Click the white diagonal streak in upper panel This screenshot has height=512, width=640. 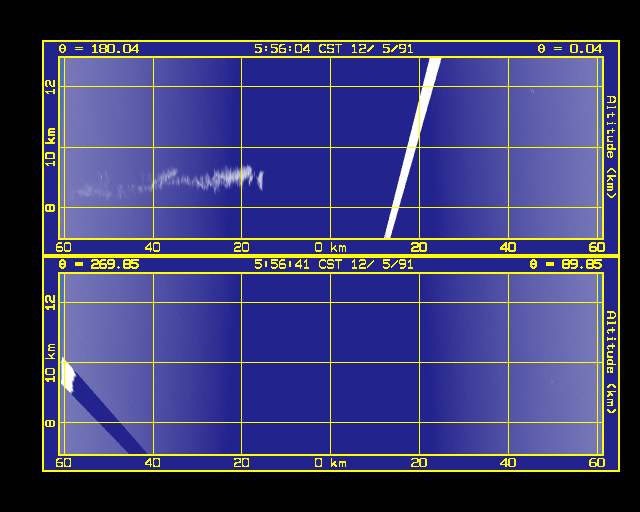click(x=413, y=148)
